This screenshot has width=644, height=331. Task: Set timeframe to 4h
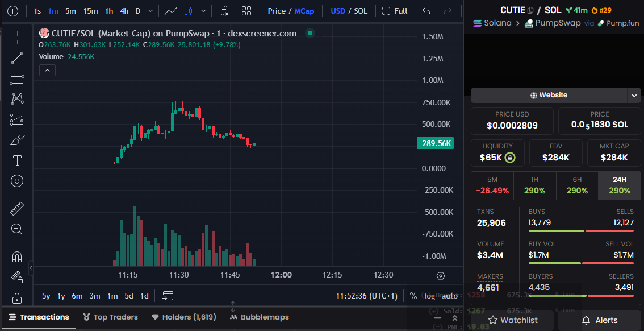124,11
